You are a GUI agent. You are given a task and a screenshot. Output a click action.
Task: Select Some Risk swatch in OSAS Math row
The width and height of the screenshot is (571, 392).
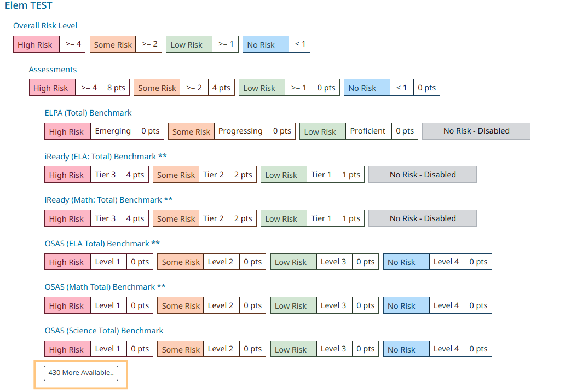coord(181,306)
